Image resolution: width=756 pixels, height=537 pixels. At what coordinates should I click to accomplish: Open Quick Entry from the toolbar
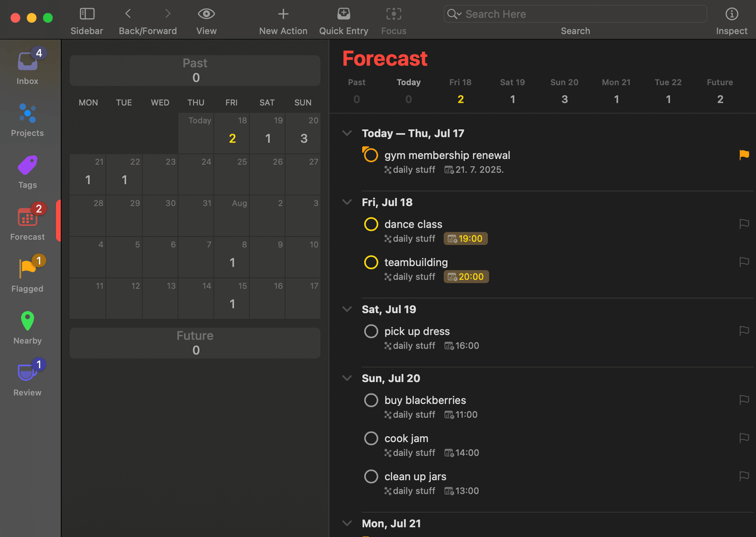pyautogui.click(x=343, y=13)
